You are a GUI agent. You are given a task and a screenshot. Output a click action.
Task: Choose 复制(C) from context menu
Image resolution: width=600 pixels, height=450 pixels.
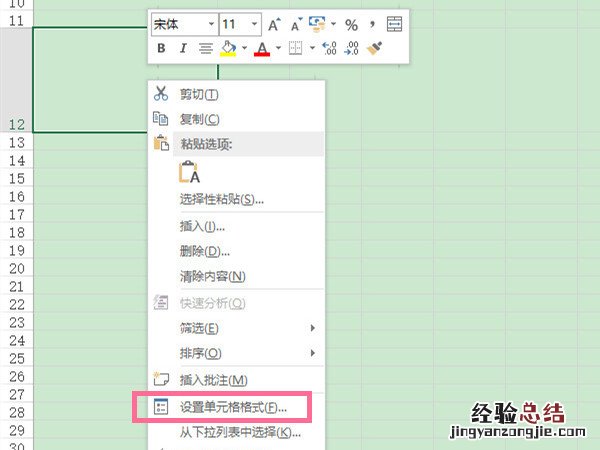[x=236, y=119]
